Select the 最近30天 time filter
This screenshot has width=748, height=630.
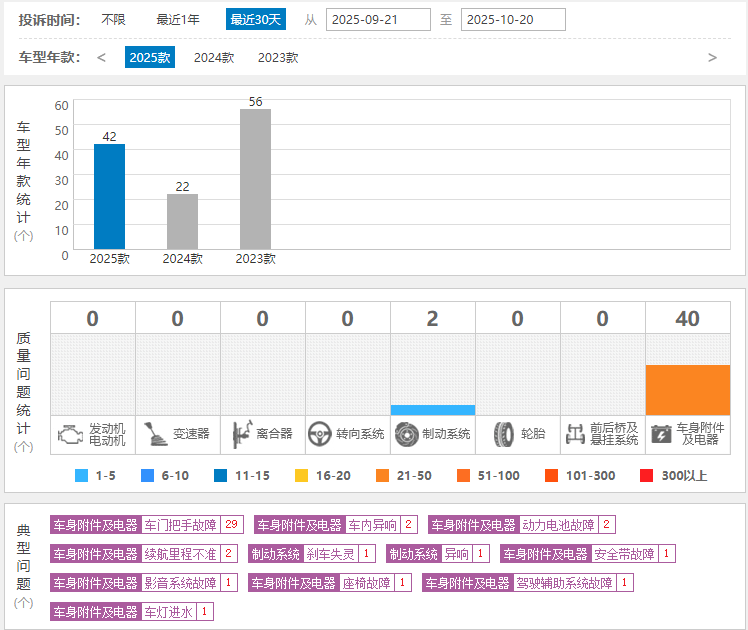[256, 20]
